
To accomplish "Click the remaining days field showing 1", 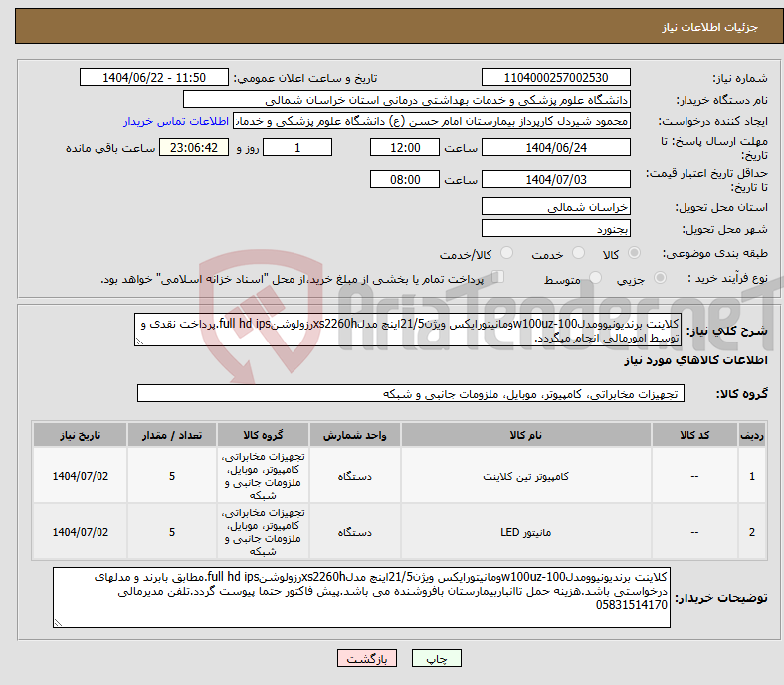I will pyautogui.click(x=297, y=148).
